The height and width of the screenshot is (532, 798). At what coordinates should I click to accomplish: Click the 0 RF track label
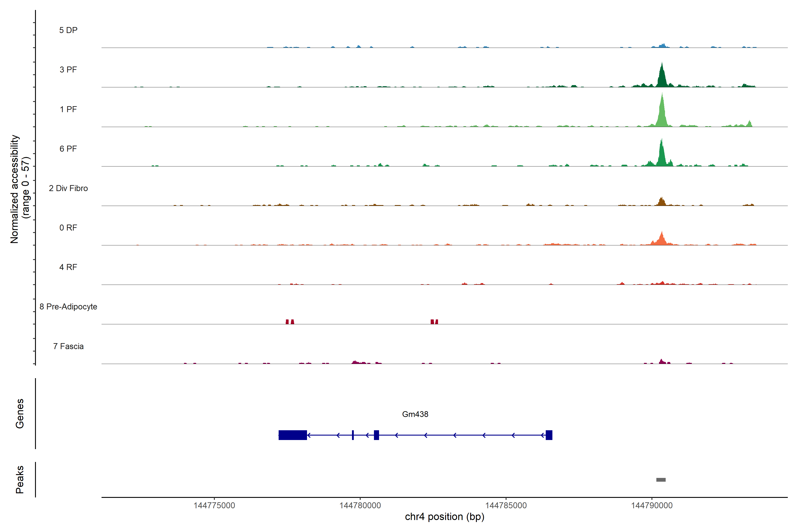click(68, 228)
